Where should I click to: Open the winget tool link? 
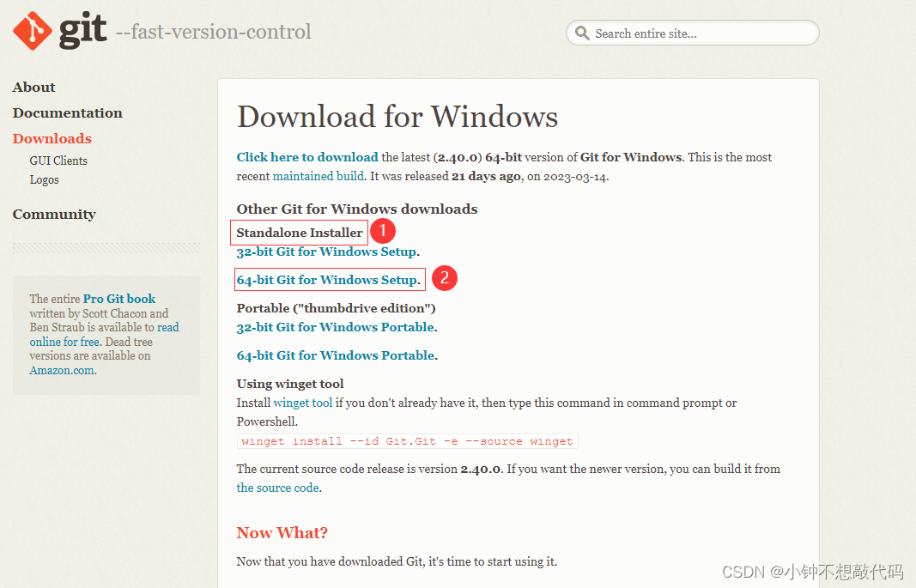point(302,403)
